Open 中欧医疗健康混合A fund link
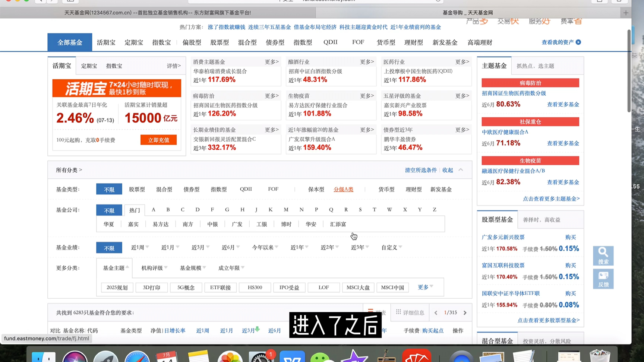 coord(505,132)
